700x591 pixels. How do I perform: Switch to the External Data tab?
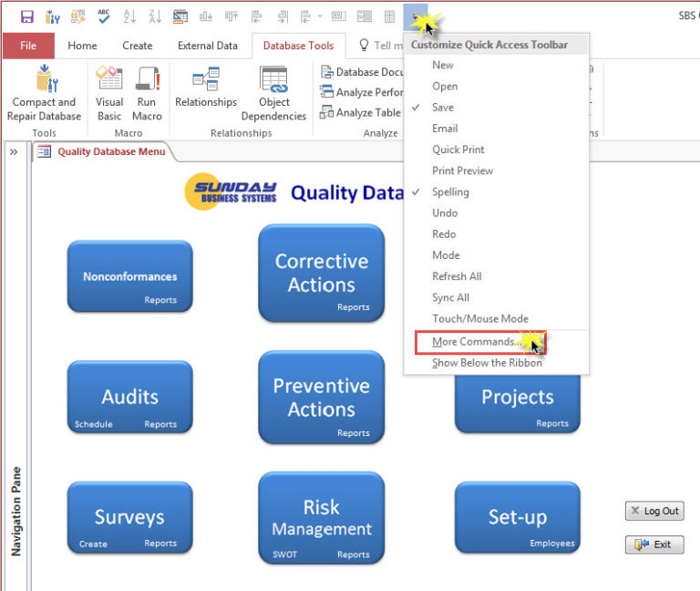pyautogui.click(x=207, y=46)
